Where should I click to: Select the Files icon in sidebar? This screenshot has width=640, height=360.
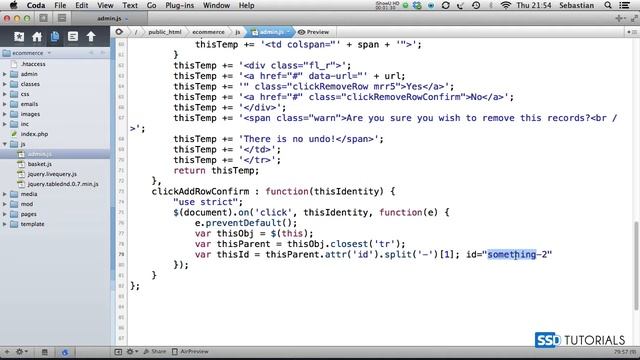[x=55, y=37]
